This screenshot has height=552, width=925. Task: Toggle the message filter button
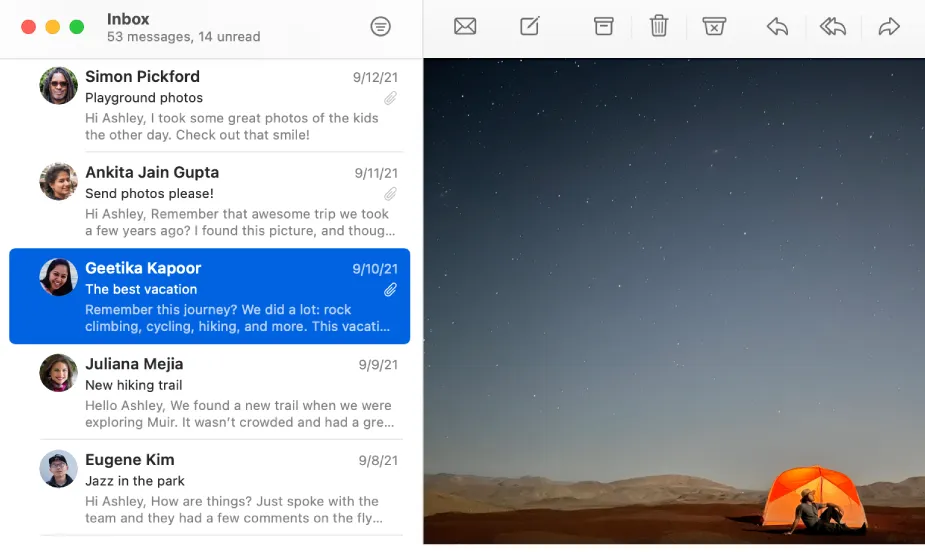click(381, 27)
